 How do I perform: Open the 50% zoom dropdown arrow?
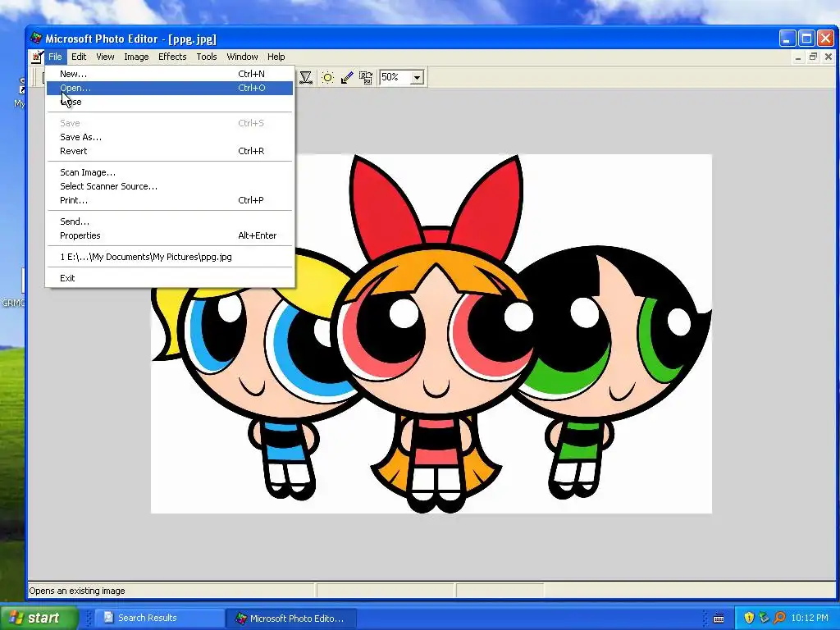[418, 78]
